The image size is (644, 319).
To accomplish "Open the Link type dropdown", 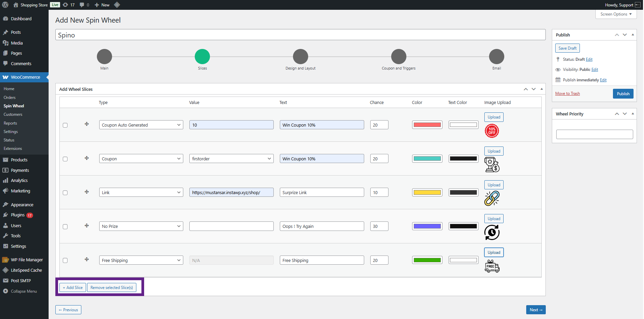I will (141, 192).
